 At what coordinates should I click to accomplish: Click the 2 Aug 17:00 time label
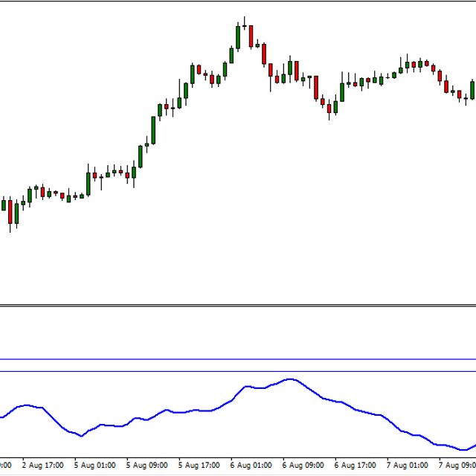coord(42,466)
